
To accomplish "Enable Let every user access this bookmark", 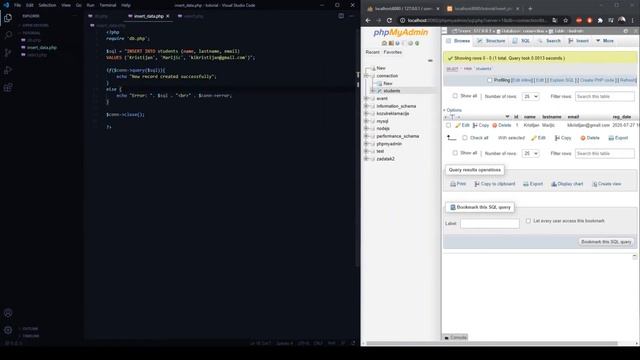I will (x=528, y=221).
